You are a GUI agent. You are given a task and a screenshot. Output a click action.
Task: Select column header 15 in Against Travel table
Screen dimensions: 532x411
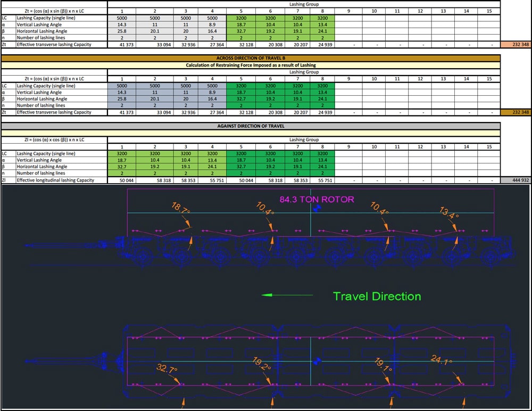489,147
